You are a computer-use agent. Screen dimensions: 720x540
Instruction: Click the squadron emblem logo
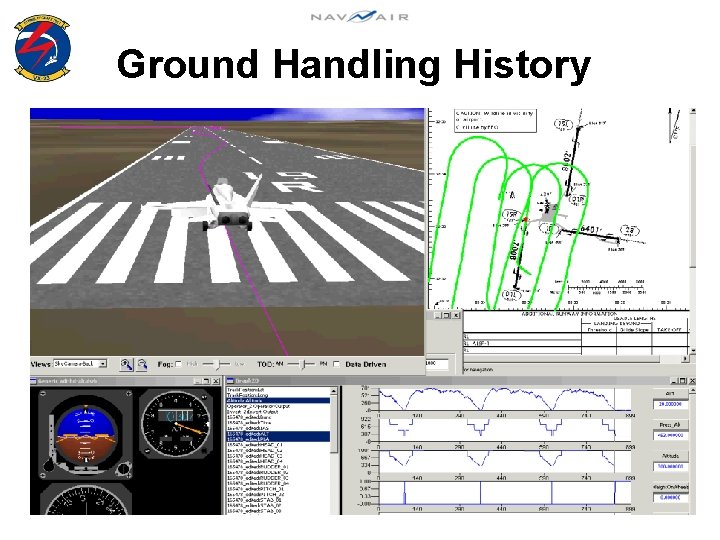(43, 48)
